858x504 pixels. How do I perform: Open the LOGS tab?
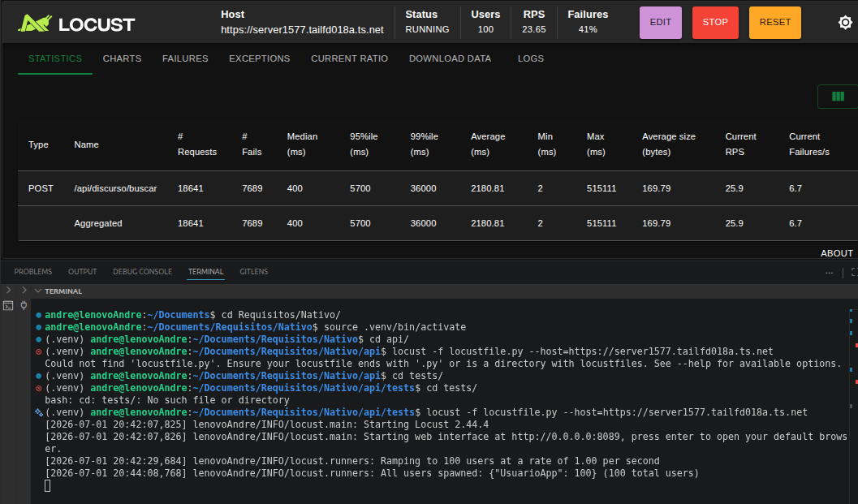531,58
